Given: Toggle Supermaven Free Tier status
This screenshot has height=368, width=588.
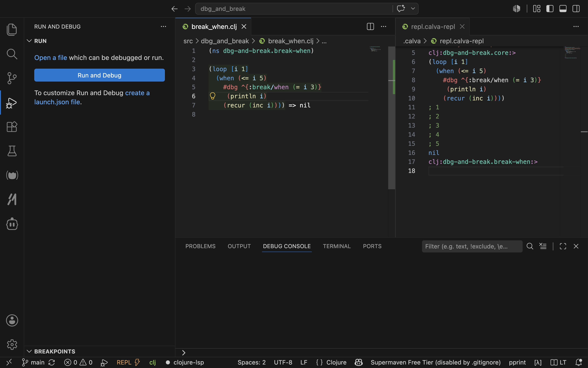Looking at the screenshot, I should pos(436,362).
